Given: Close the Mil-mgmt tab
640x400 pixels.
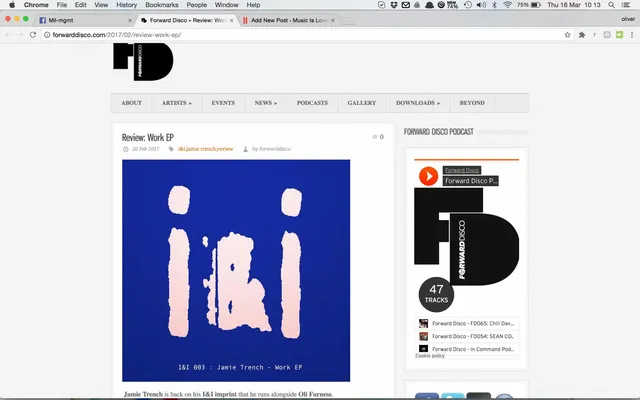Looking at the screenshot, I should point(130,20).
